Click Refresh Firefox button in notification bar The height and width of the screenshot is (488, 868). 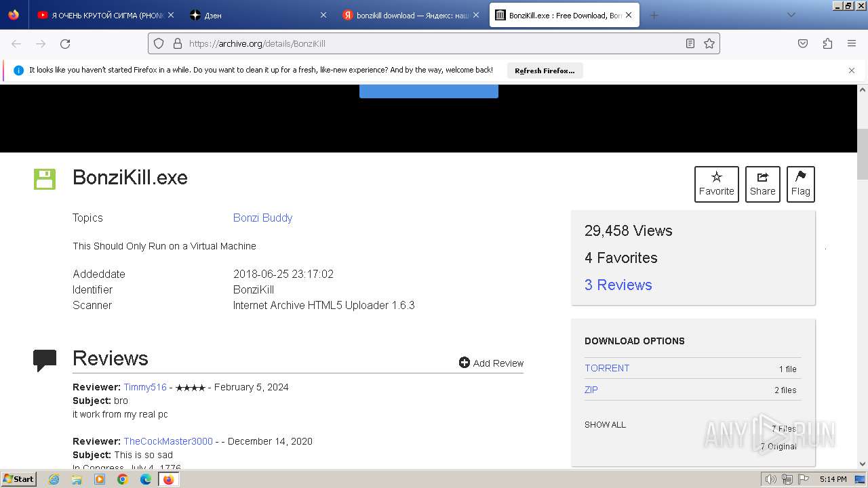pos(545,70)
